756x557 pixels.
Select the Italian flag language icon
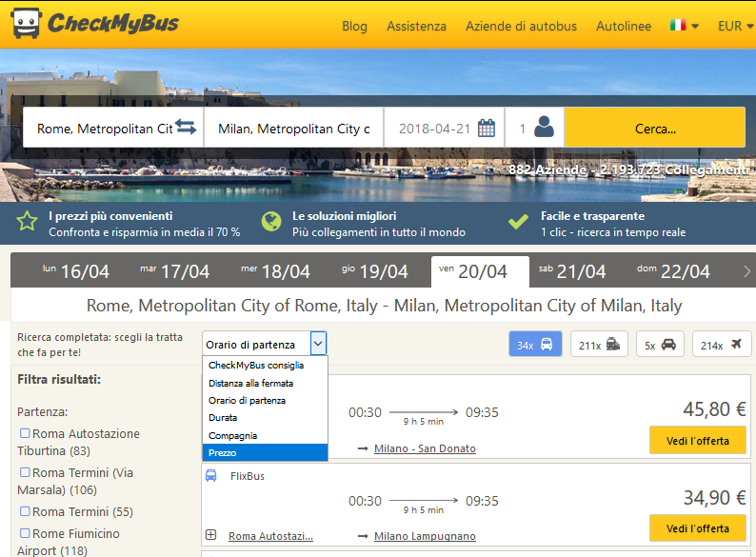(x=678, y=25)
